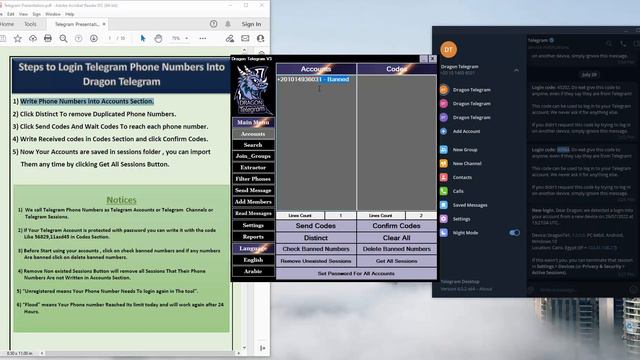Select the arrow selection tool in Acrobat
Viewport: 640px width, 360px height.
click(143, 38)
